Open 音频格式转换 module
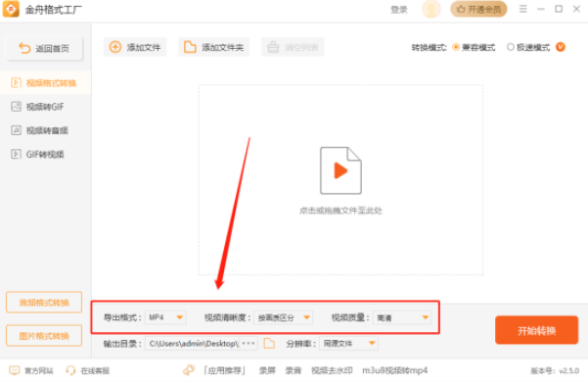 tap(44, 303)
